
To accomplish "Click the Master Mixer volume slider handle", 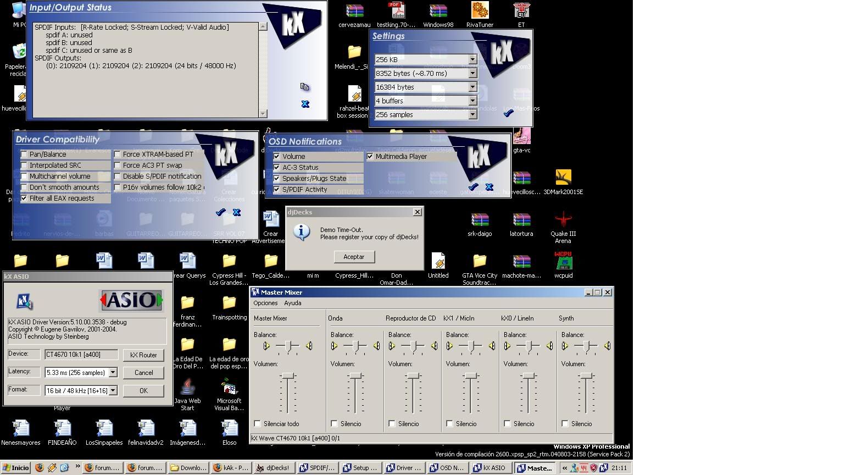I will click(287, 376).
